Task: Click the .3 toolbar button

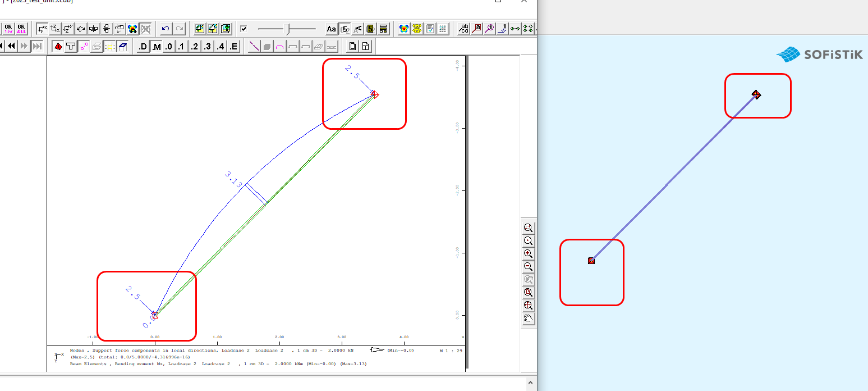Action: (x=208, y=46)
